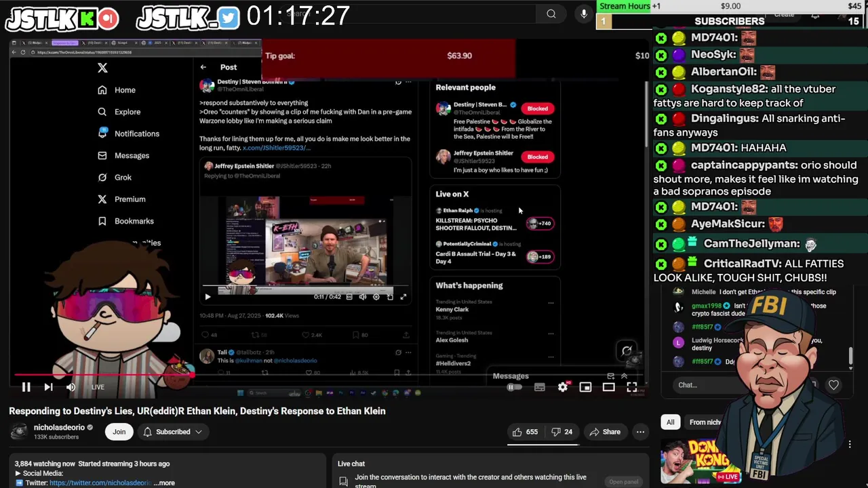This screenshot has height=488, width=868.
Task: Like the video showing 655 likes
Action: (x=526, y=432)
